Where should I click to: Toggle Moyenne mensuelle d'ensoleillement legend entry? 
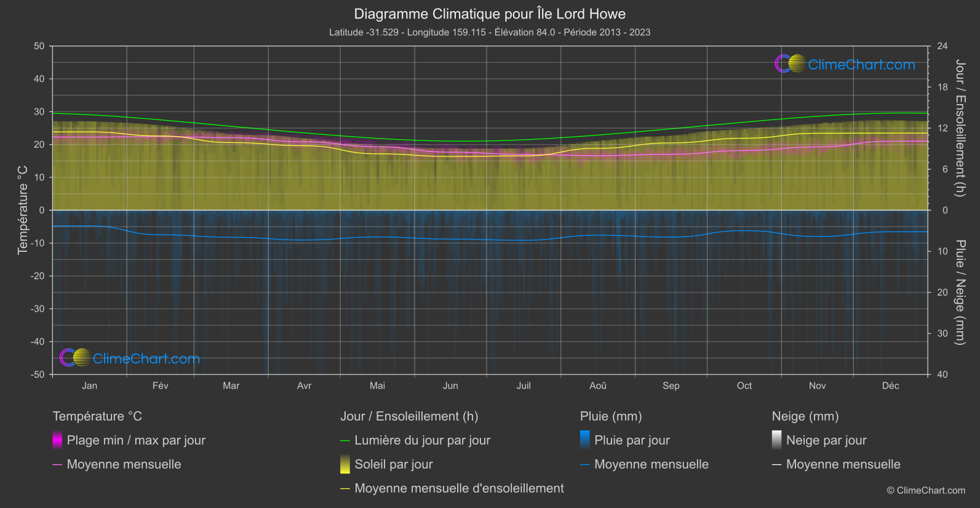[x=452, y=488]
